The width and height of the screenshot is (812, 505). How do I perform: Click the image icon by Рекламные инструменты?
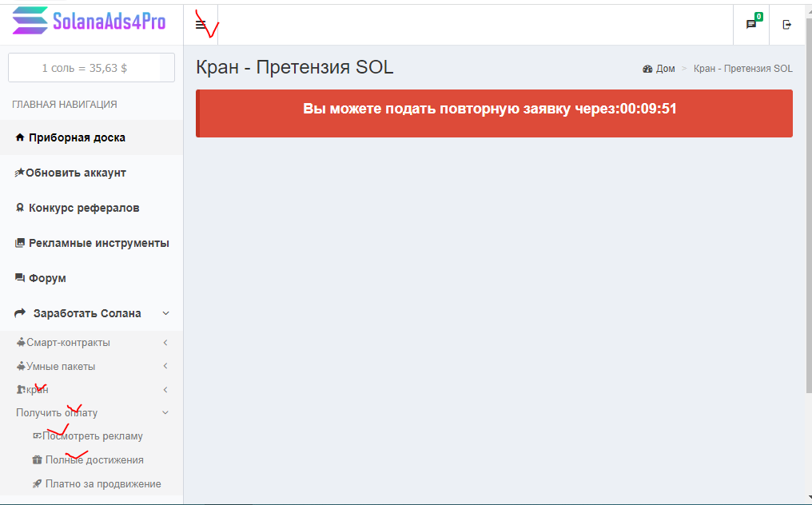[x=20, y=243]
